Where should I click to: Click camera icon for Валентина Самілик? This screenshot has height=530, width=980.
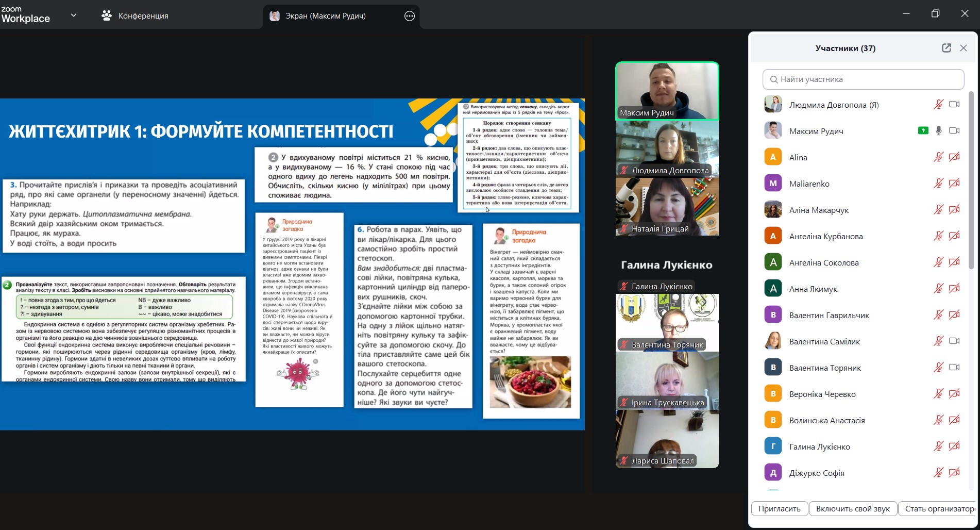pos(954,341)
